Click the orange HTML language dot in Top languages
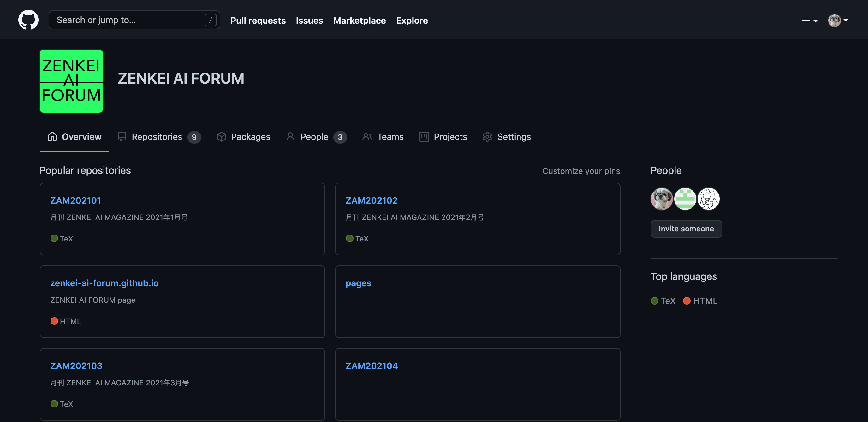This screenshot has height=422, width=868. coord(687,301)
